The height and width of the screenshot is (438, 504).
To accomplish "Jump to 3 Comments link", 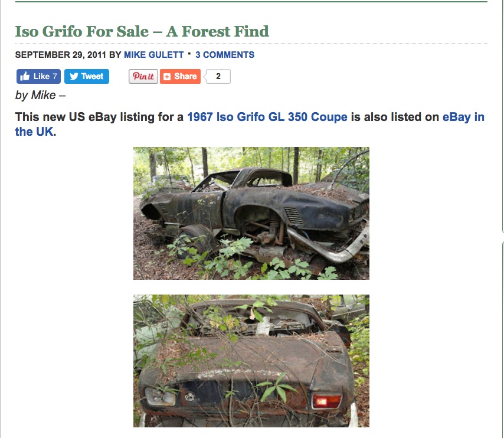I will click(x=225, y=55).
